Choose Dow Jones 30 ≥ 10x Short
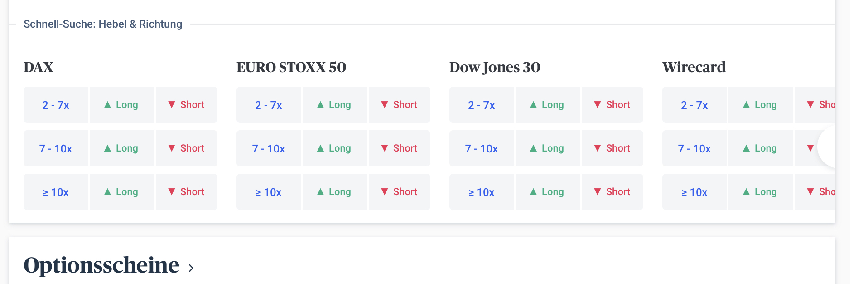This screenshot has height=284, width=868. pyautogui.click(x=612, y=192)
